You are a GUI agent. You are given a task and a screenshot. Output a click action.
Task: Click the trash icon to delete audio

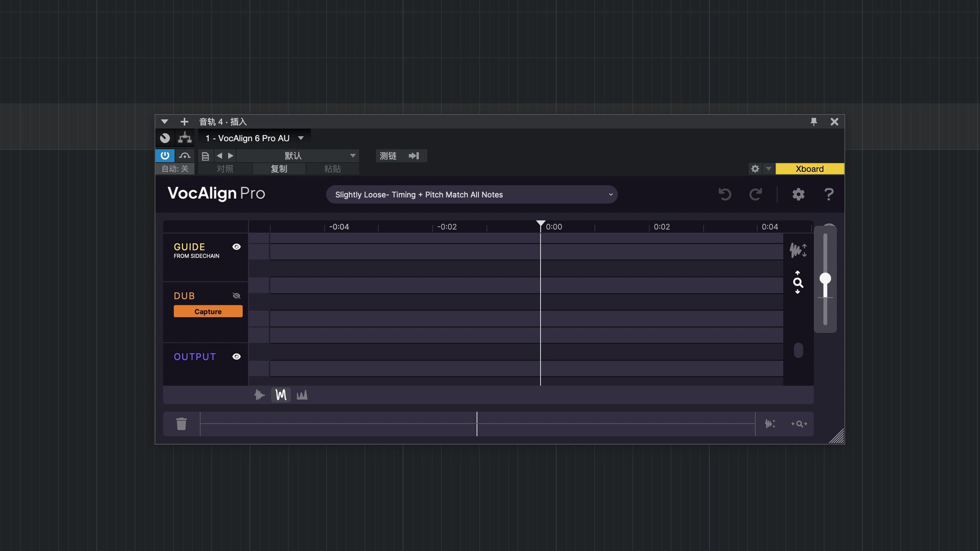(181, 424)
